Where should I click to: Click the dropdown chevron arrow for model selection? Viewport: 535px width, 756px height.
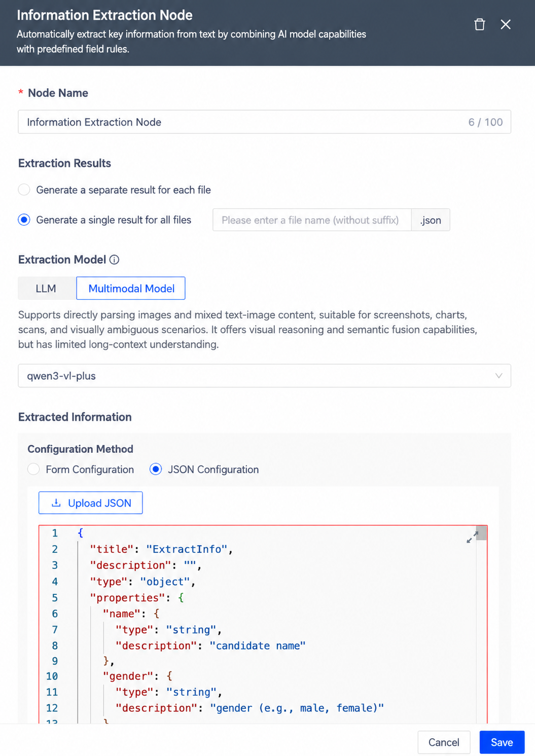click(498, 376)
